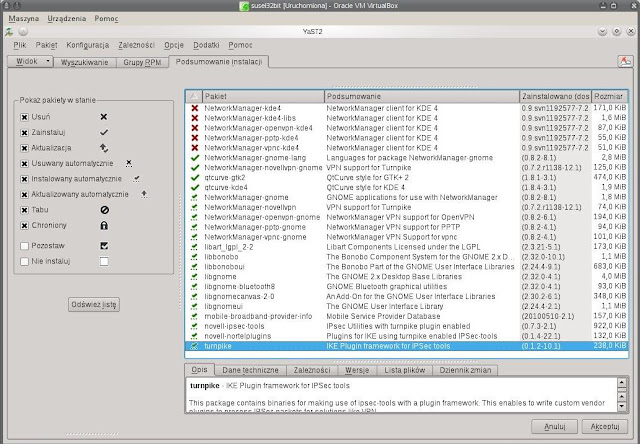Click auto-install status icon for libgnomeui
This screenshot has height=444, width=640.
pos(194,306)
